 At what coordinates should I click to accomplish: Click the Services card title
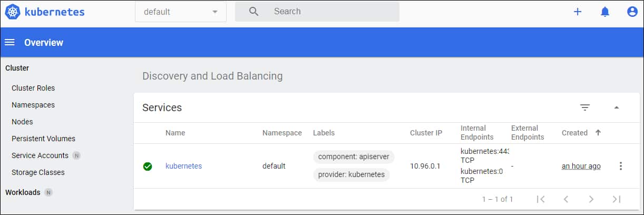[x=162, y=107]
